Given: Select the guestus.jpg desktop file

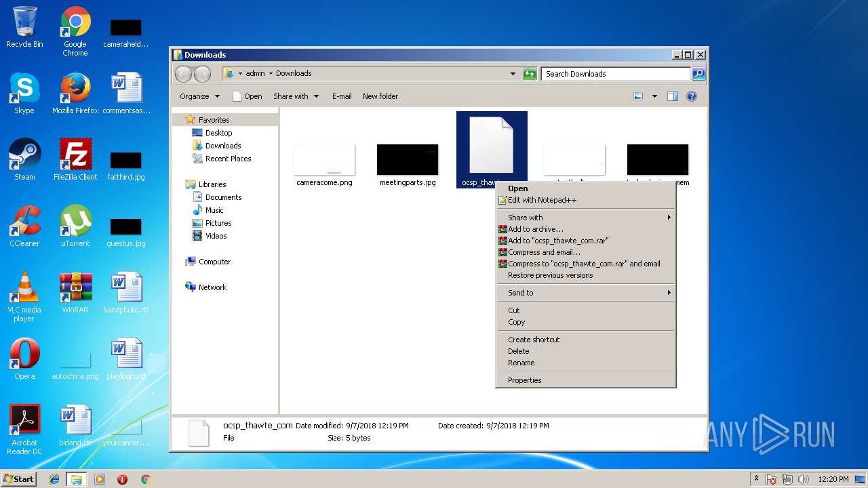Looking at the screenshot, I should point(126,232).
